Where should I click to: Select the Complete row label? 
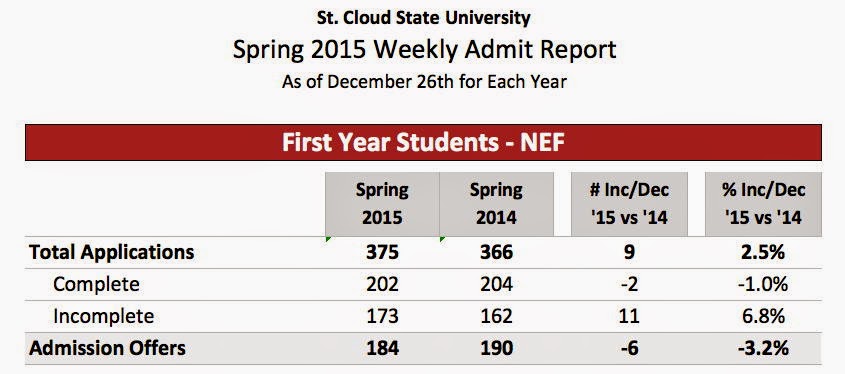96,284
